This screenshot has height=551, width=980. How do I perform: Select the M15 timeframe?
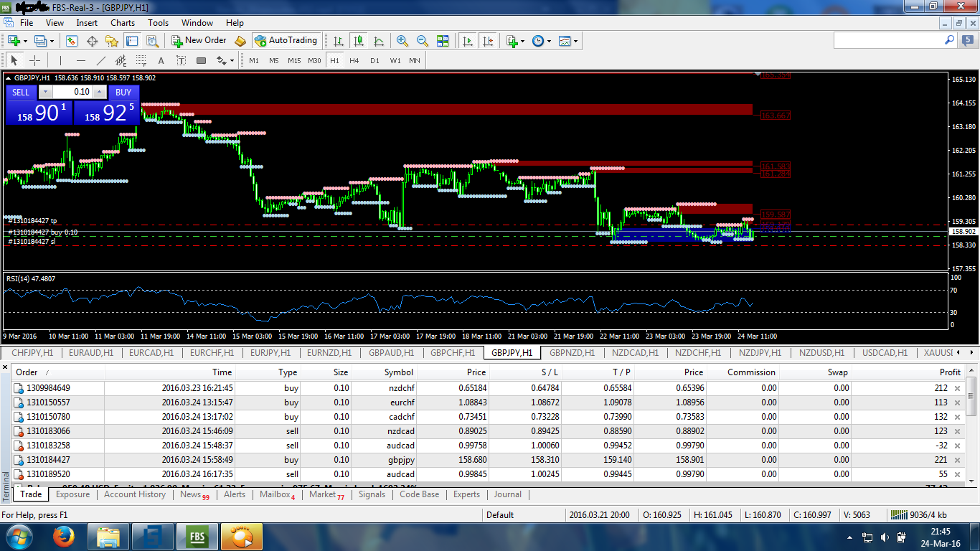pos(294,60)
